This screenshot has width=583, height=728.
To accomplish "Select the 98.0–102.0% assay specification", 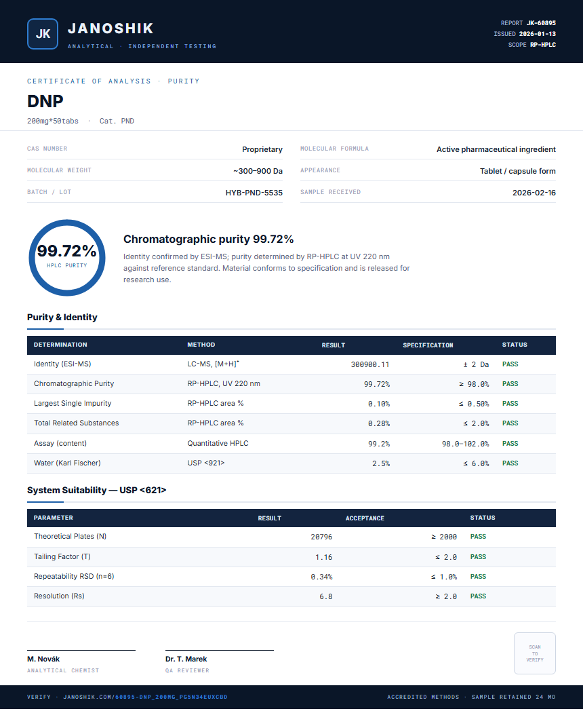I will click(465, 444).
